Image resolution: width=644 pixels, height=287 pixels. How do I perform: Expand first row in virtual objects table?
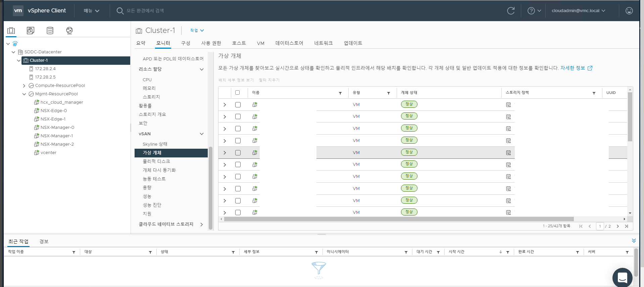point(225,105)
